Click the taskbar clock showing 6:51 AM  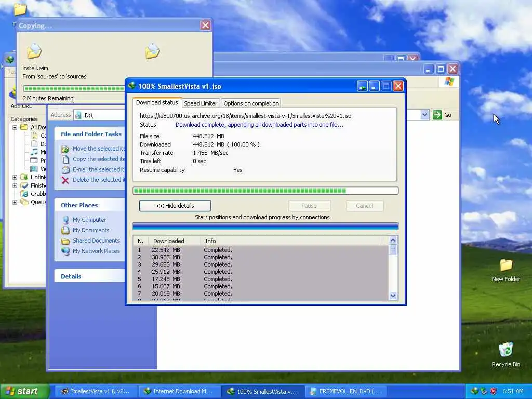coord(513,391)
